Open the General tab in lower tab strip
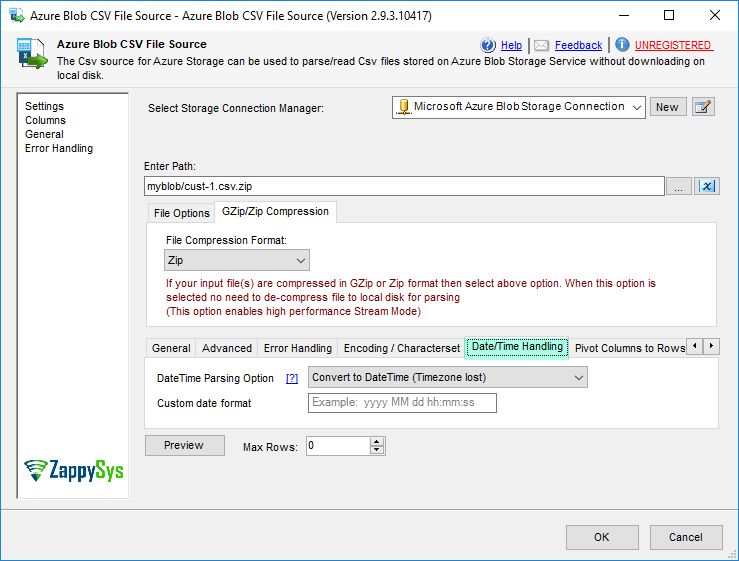 coord(171,348)
